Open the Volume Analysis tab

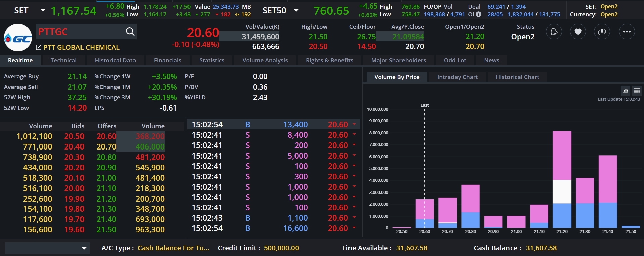pyautogui.click(x=265, y=60)
